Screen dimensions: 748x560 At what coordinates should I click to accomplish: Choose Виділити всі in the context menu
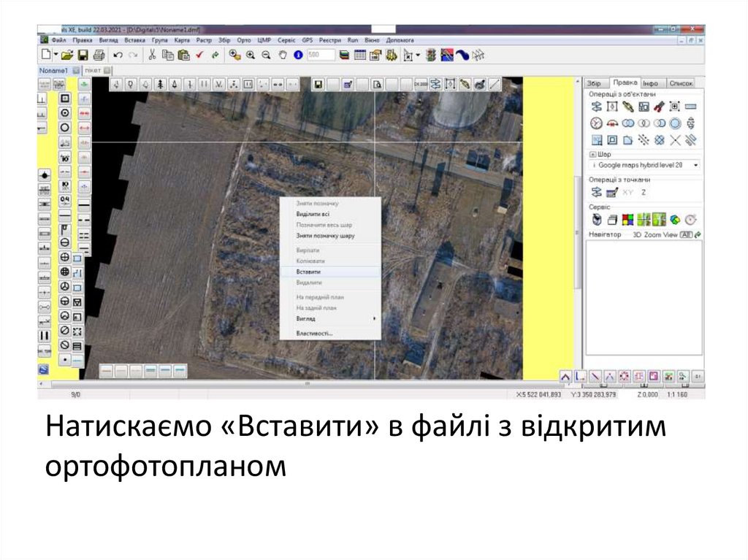(x=331, y=214)
